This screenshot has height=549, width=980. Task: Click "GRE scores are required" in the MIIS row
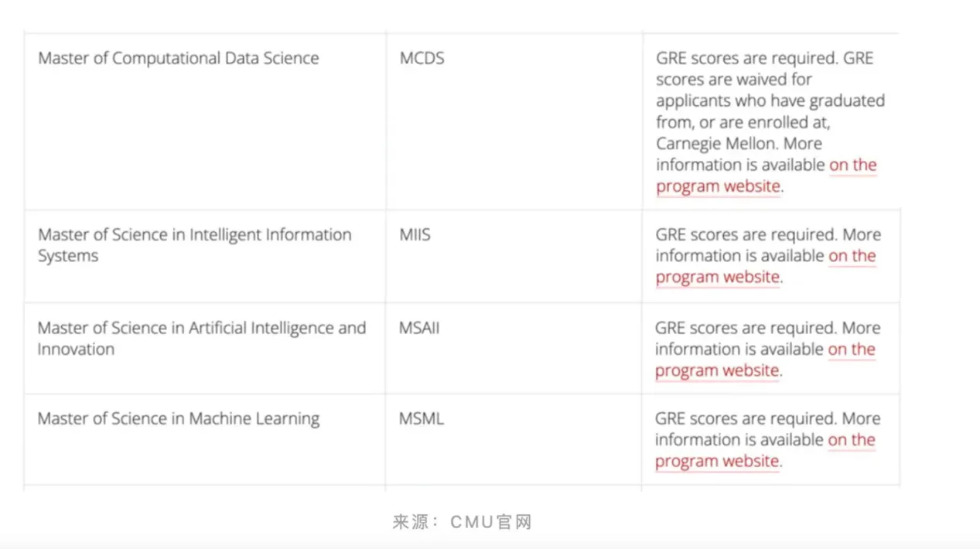[746, 234]
